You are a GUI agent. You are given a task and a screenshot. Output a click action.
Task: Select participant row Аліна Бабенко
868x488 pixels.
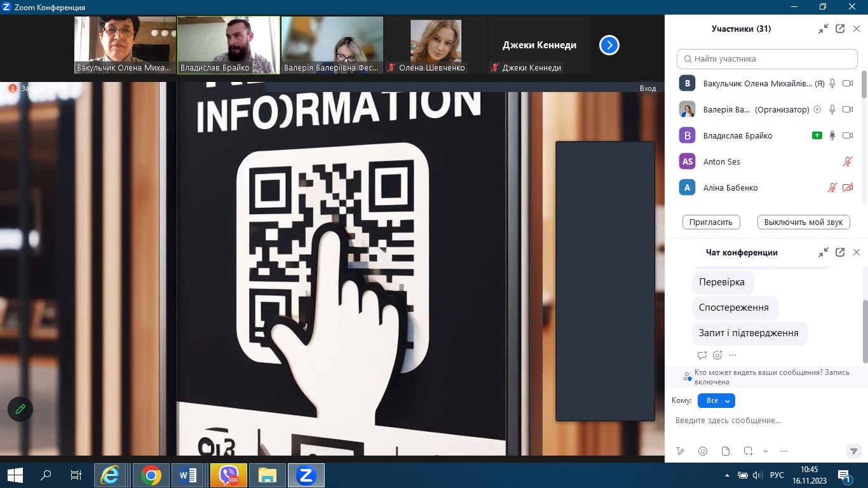766,187
